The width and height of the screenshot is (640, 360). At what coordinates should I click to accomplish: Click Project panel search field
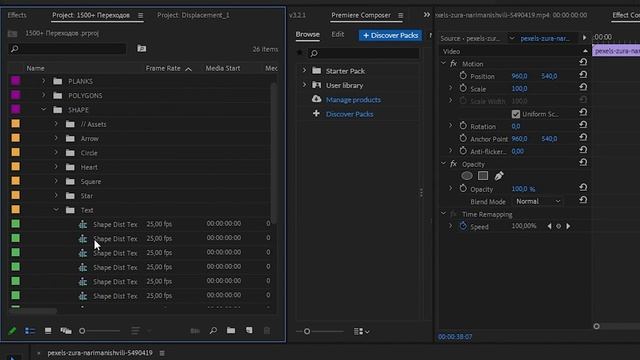[x=67, y=49]
